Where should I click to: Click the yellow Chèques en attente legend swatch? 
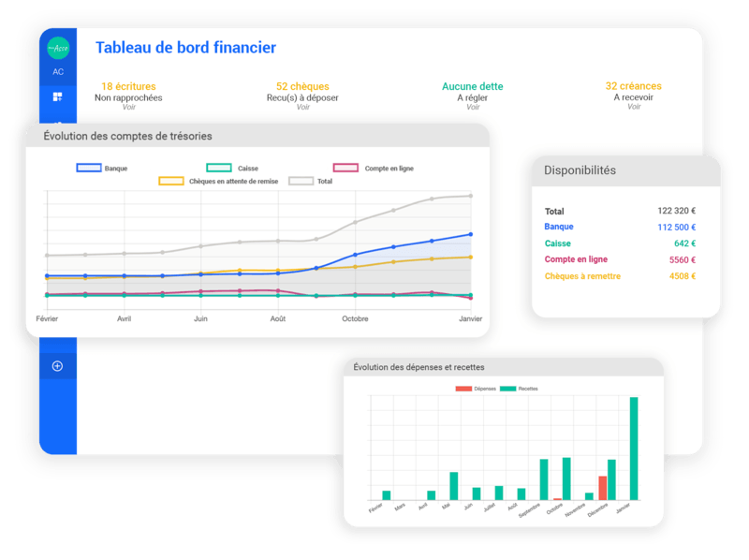point(171,181)
